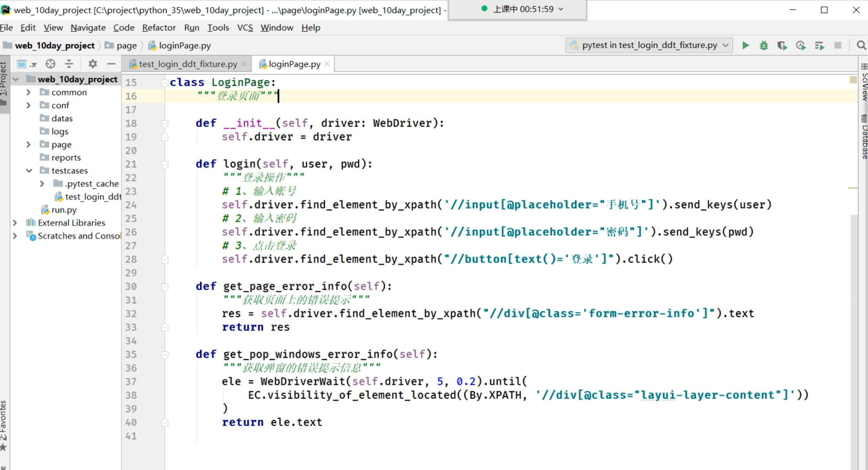Screen dimensions: 868x470
Task: Expand the common folder
Action: point(28,92)
